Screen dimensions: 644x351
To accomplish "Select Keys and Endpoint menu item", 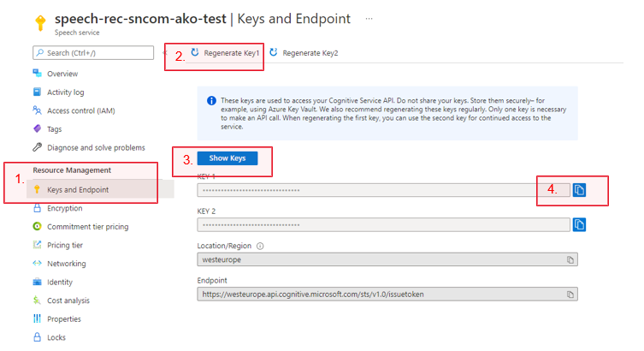I will pos(77,189).
